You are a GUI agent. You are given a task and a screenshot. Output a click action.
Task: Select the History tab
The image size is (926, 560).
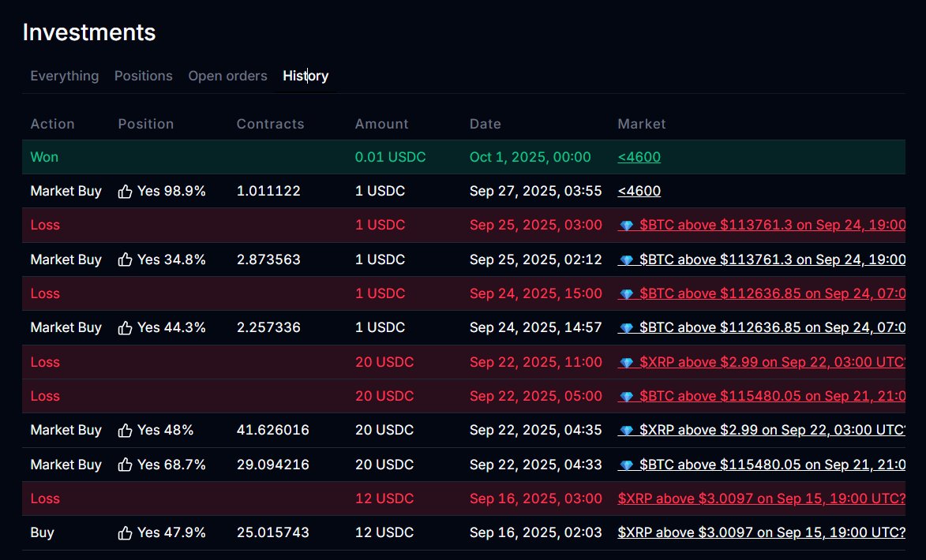(306, 77)
